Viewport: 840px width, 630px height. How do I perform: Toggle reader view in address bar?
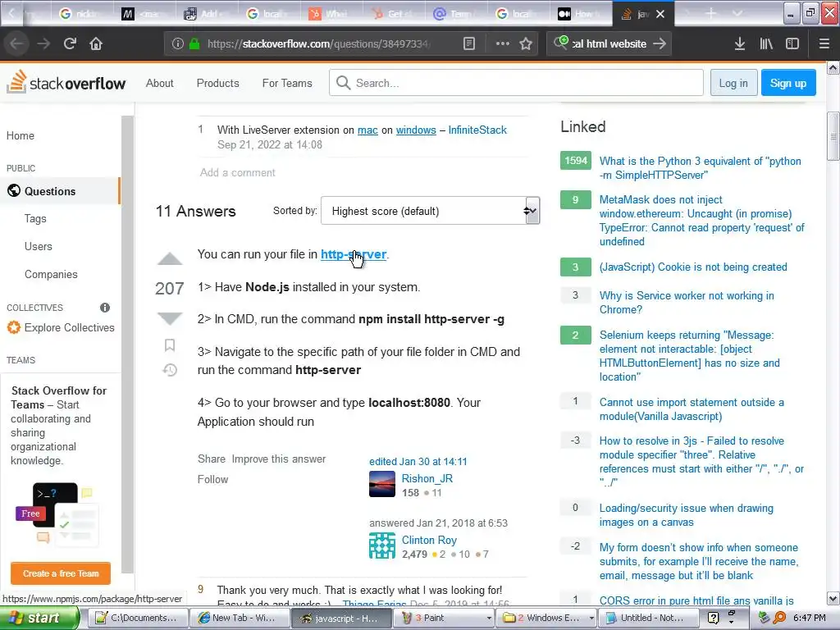point(468,43)
